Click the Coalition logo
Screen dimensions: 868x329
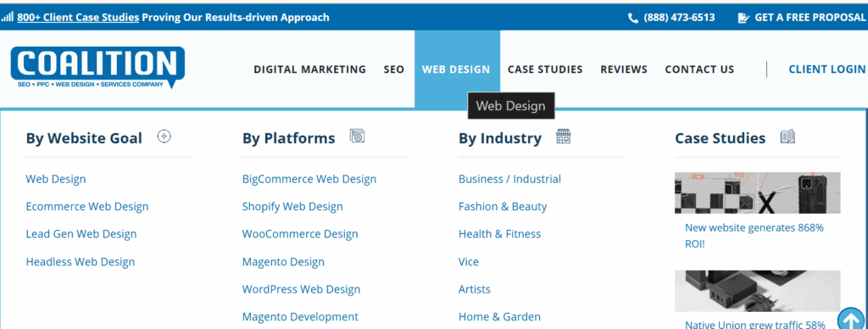point(97,68)
